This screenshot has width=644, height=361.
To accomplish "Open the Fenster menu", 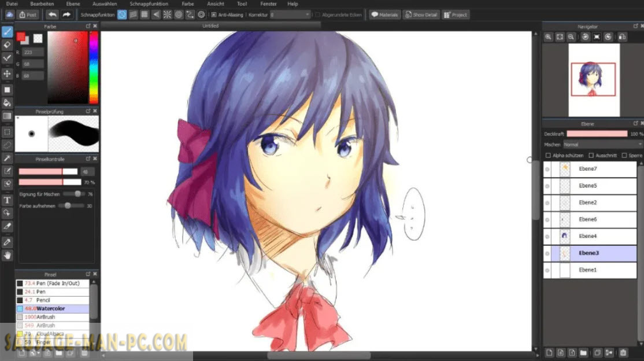I will (268, 3).
